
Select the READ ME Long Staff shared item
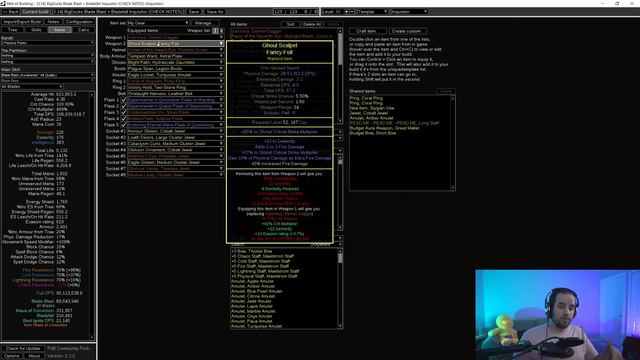[x=394, y=123]
